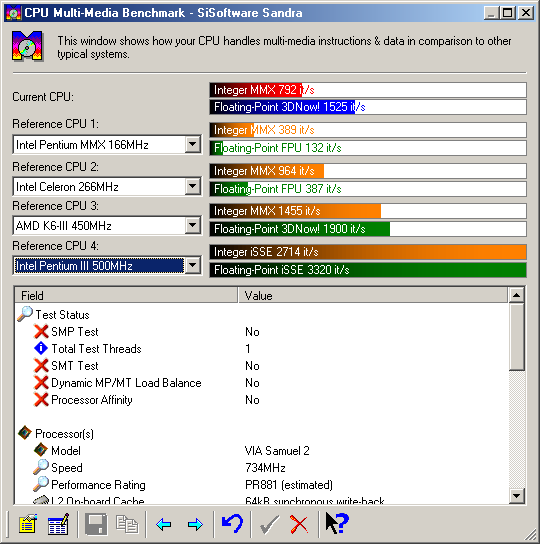Click the VIA Samuel 2 model value
540x544 pixels.
click(277, 451)
